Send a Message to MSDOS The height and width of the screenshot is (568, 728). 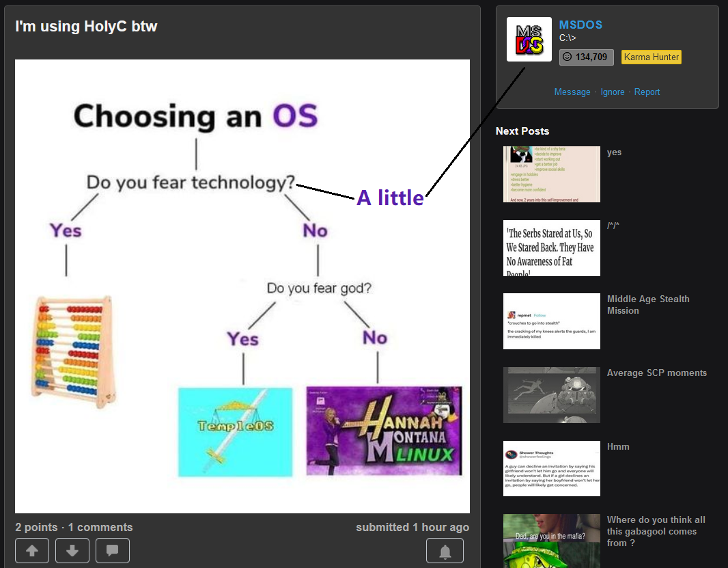click(572, 92)
